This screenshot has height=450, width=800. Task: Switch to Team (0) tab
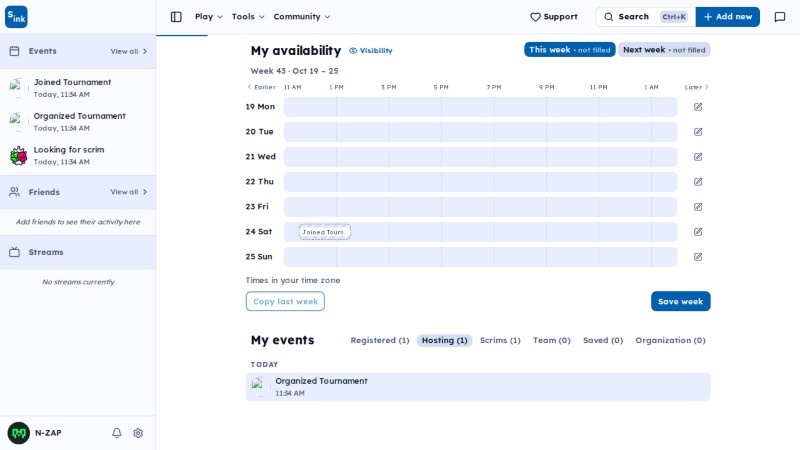click(552, 340)
